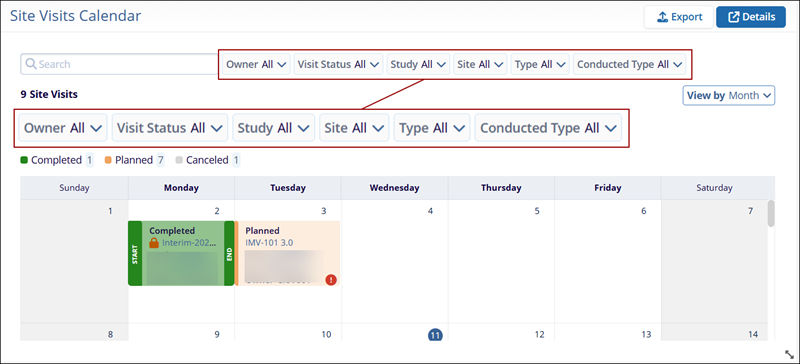The width and height of the screenshot is (800, 364).
Task: Select the Planned IMV-101 3.0 visit
Action: (x=287, y=253)
